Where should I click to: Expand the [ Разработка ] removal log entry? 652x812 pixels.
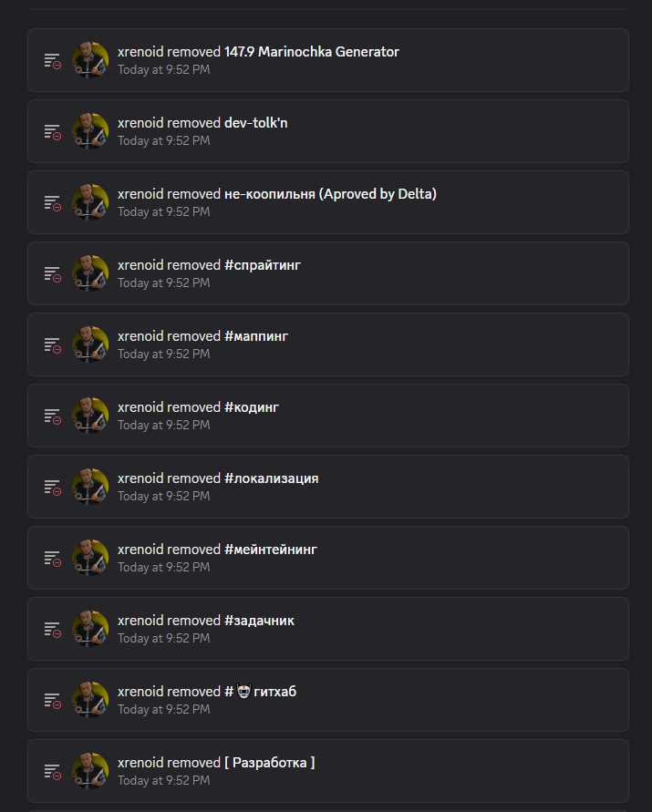pyautogui.click(x=328, y=771)
